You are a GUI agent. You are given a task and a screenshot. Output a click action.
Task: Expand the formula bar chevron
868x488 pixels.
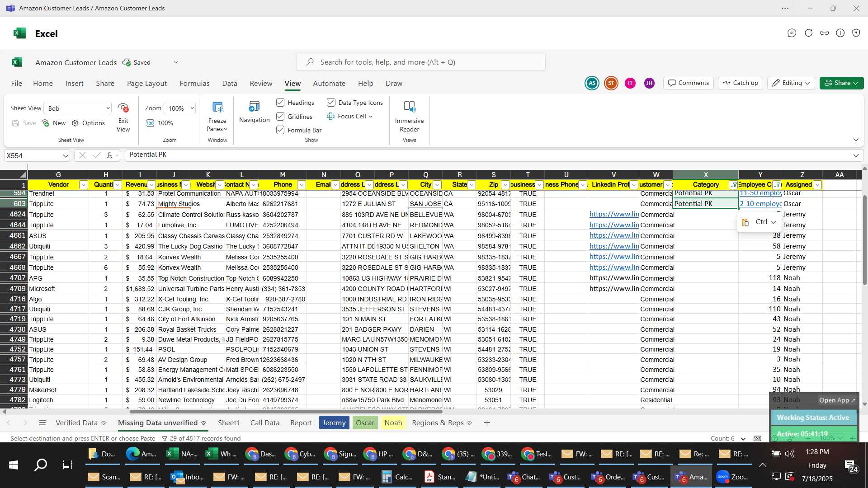(856, 155)
